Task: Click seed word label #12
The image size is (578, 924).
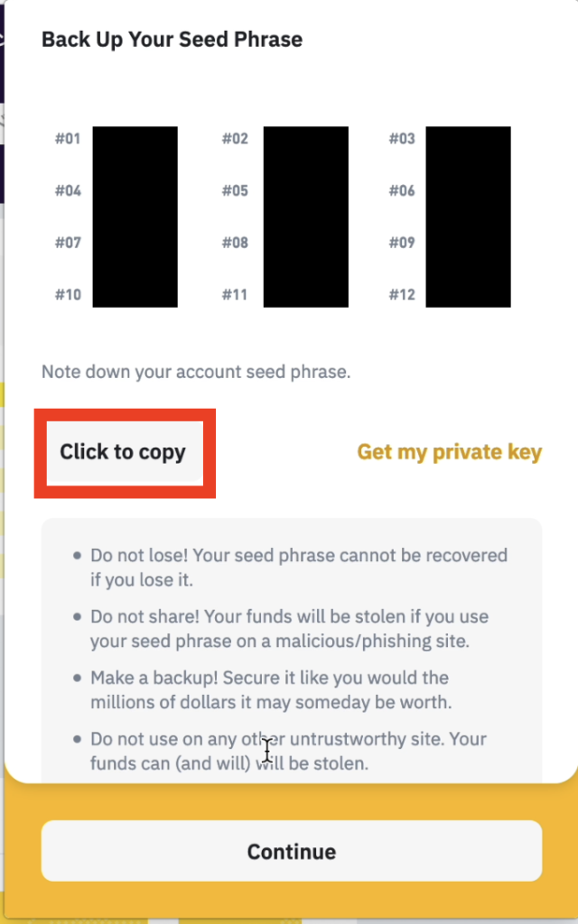Action: 402,295
